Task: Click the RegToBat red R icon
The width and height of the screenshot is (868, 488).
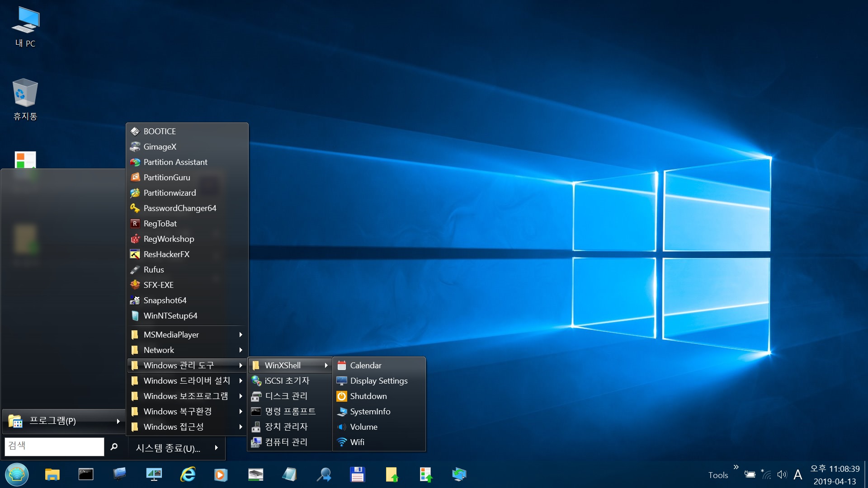Action: pyautogui.click(x=135, y=223)
